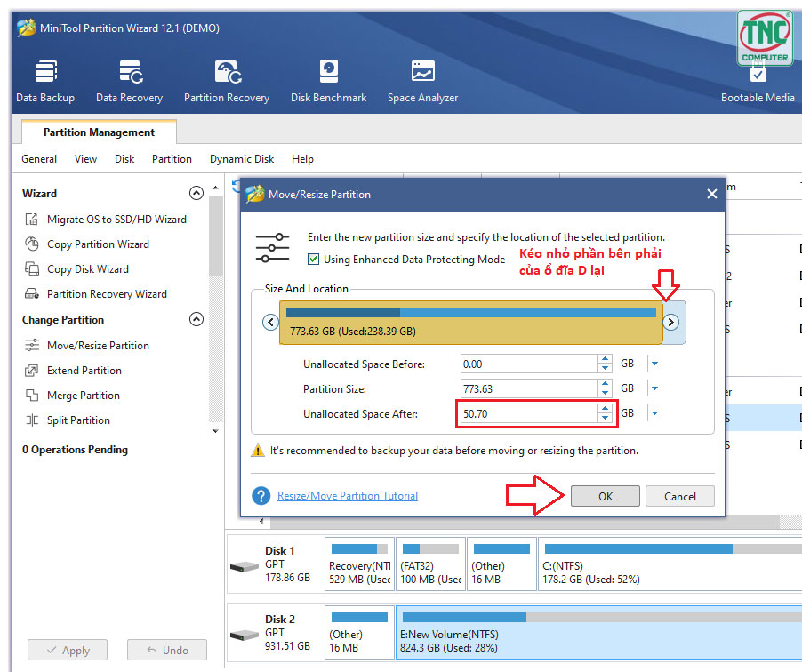This screenshot has width=802, height=672.
Task: Click the Extend Partition label
Action: coord(84,371)
